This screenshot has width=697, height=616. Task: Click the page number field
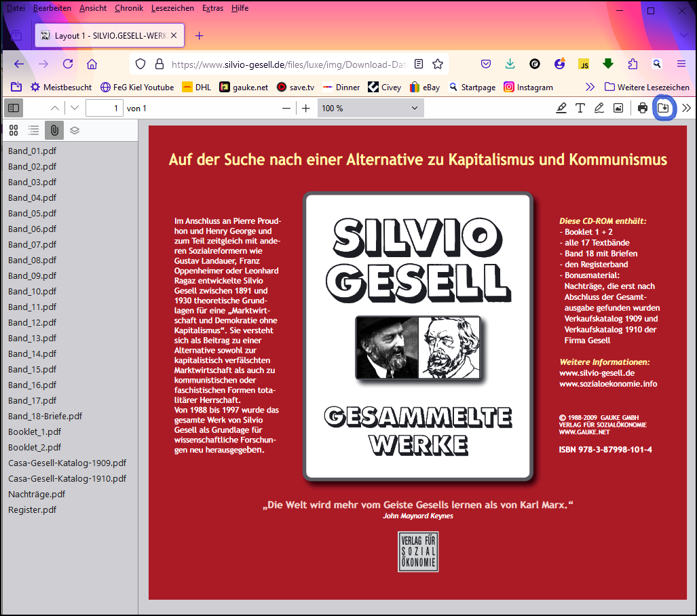click(104, 108)
